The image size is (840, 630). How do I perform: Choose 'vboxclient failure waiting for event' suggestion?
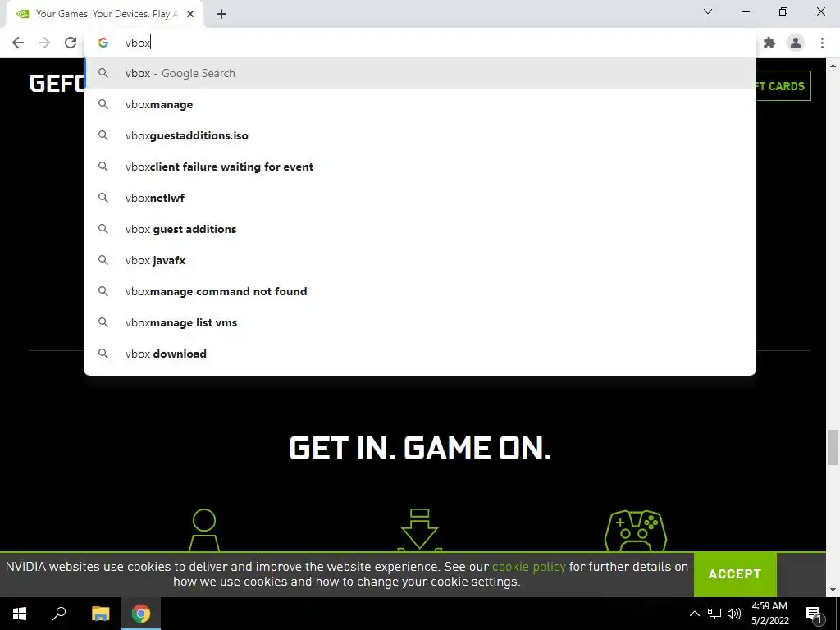420,167
